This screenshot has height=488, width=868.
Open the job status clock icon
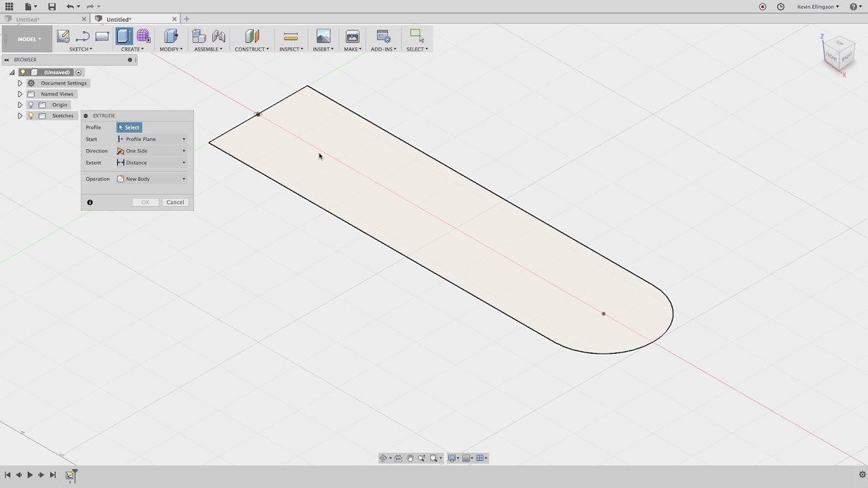tap(781, 7)
